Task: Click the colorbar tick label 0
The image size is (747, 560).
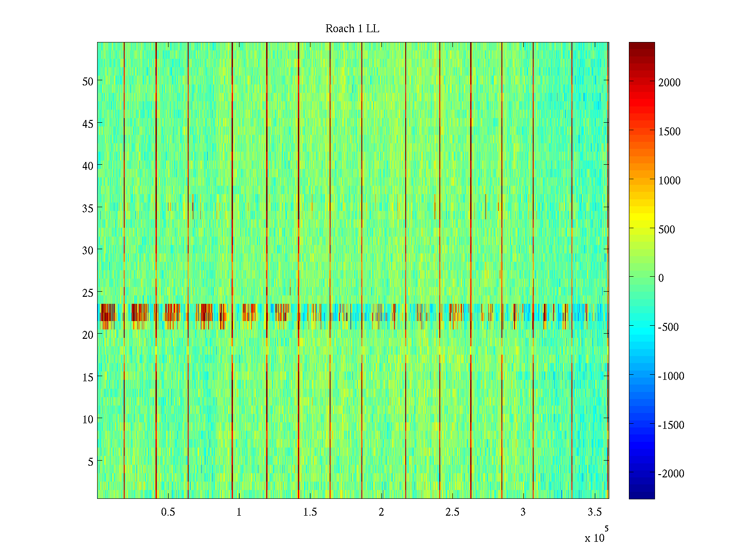Action: pos(661,278)
